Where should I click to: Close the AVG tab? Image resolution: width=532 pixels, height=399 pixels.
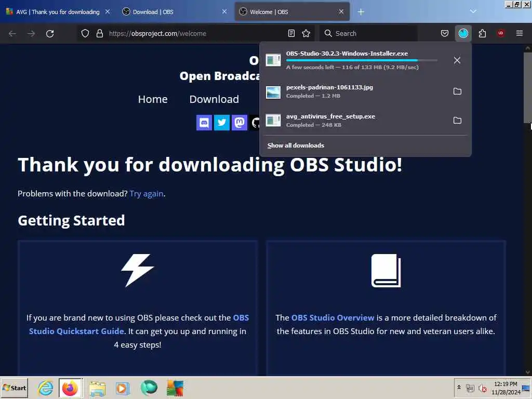(108, 11)
